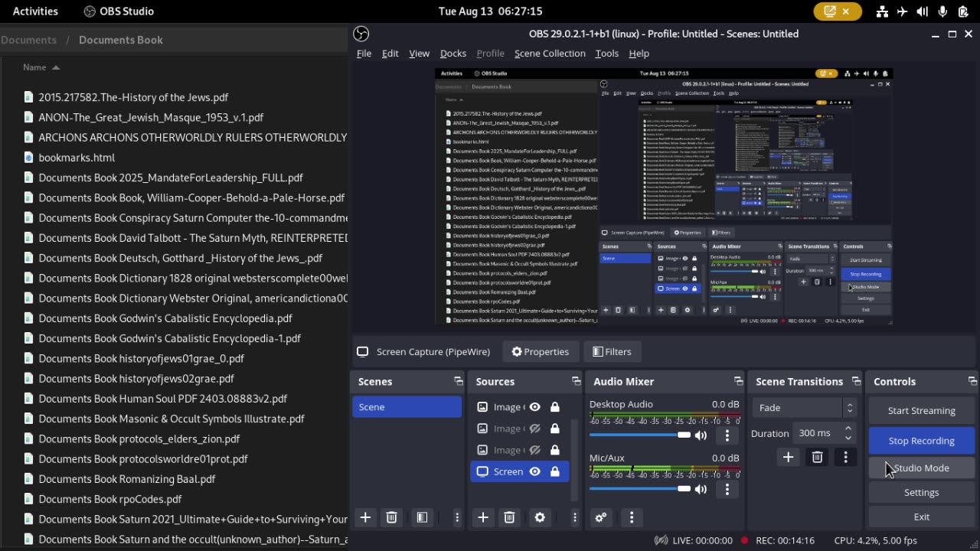Screen dimensions: 980x551
Task: Open the File menu
Action: click(x=364, y=54)
